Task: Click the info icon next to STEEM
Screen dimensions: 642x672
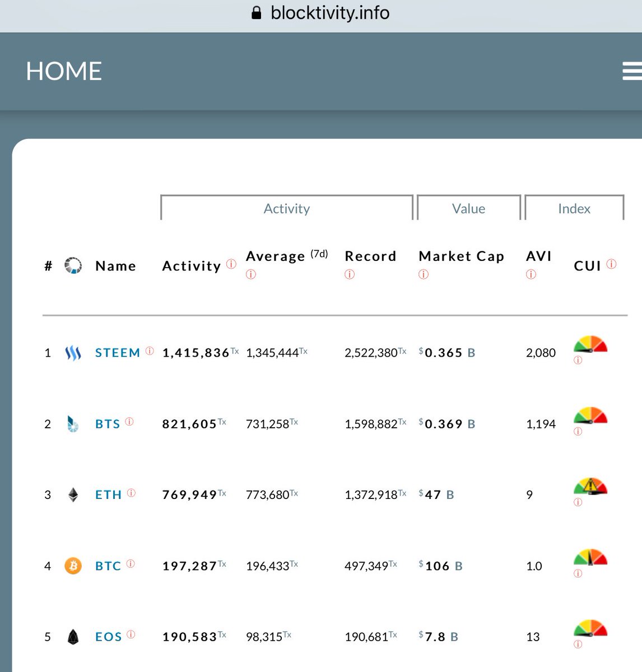Action: coord(150,351)
